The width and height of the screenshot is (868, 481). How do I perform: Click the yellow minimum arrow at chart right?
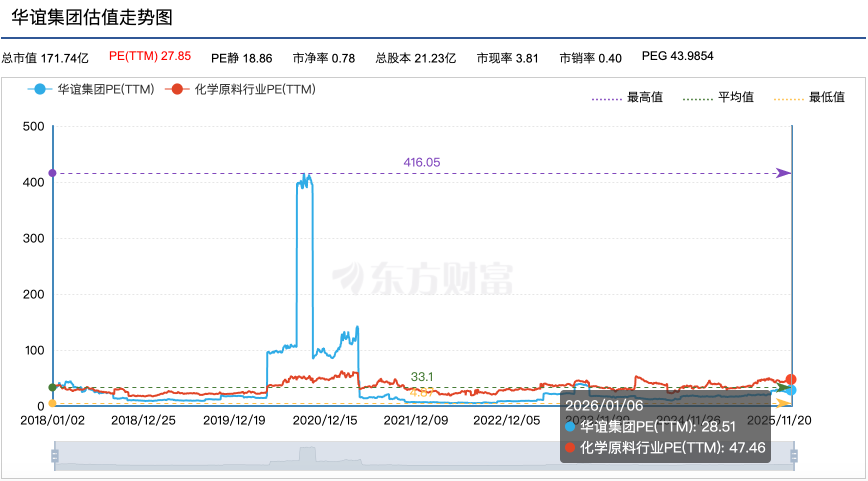point(783,402)
